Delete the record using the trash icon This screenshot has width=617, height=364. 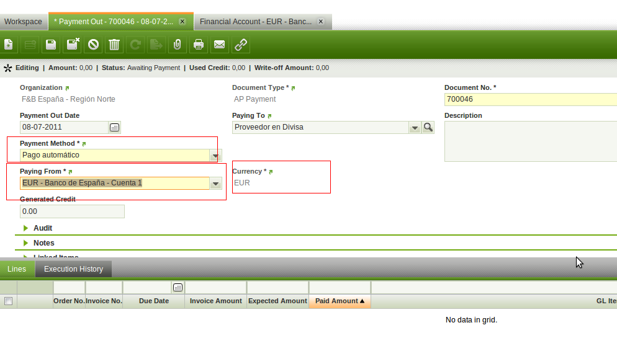(x=114, y=45)
